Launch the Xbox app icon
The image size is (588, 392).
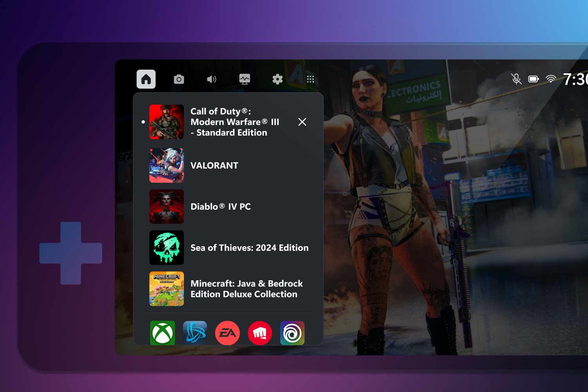click(x=162, y=333)
